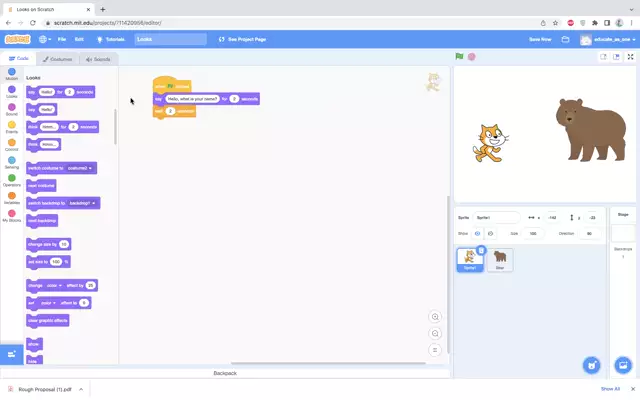Edit the sprite Direction field
This screenshot has width=640, height=400.
[x=589, y=233]
